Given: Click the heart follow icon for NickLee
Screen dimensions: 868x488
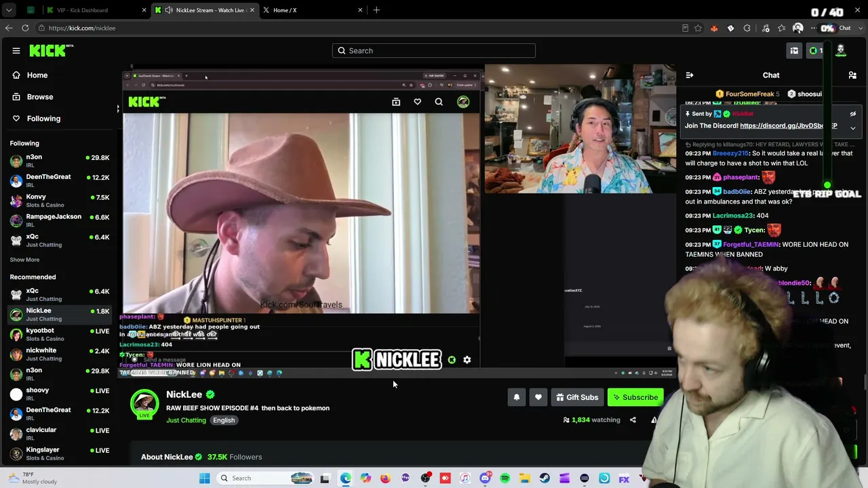Looking at the screenshot, I should coord(538,397).
